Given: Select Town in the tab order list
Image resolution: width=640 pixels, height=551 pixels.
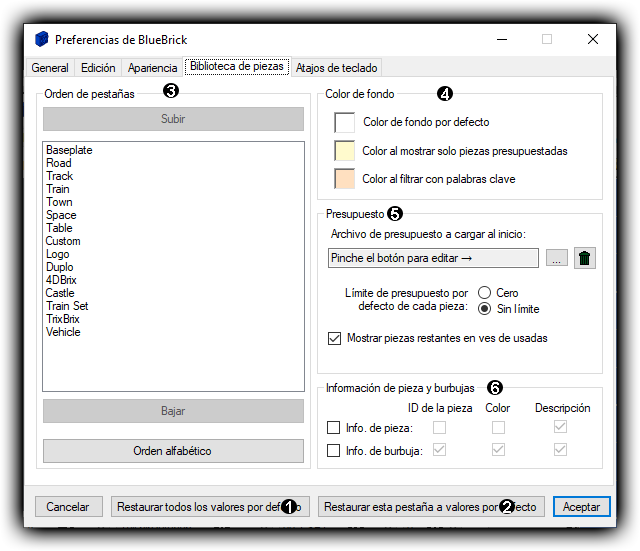Looking at the screenshot, I should (173, 202).
